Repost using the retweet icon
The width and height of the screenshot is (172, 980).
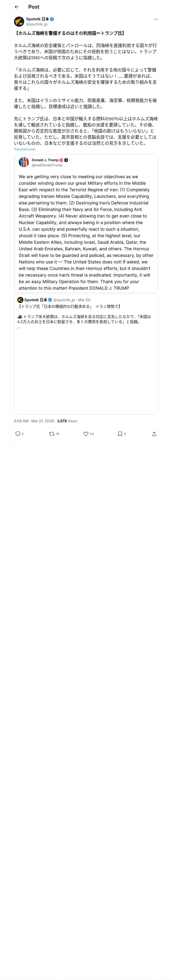51,434
